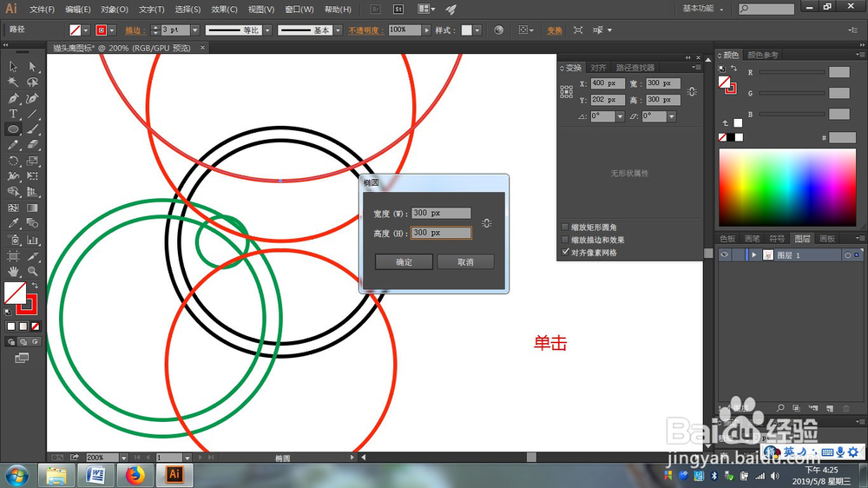Open the zoom level 200% dropdown
This screenshot has height=488, width=868.
point(124,458)
